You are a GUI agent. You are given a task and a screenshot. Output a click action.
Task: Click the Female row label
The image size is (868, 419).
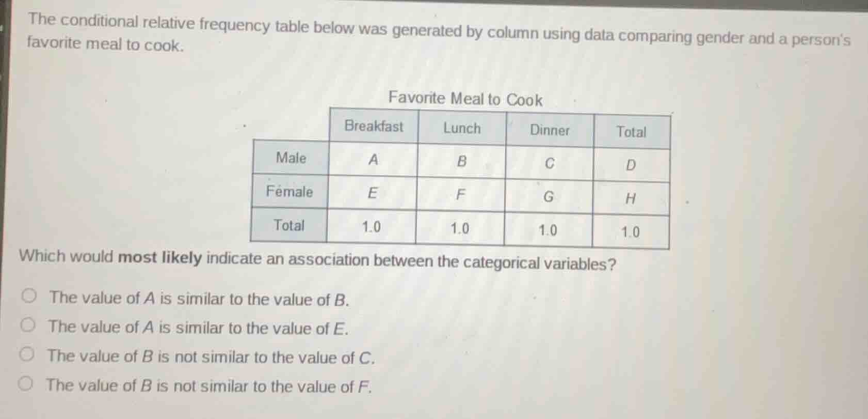pos(289,192)
